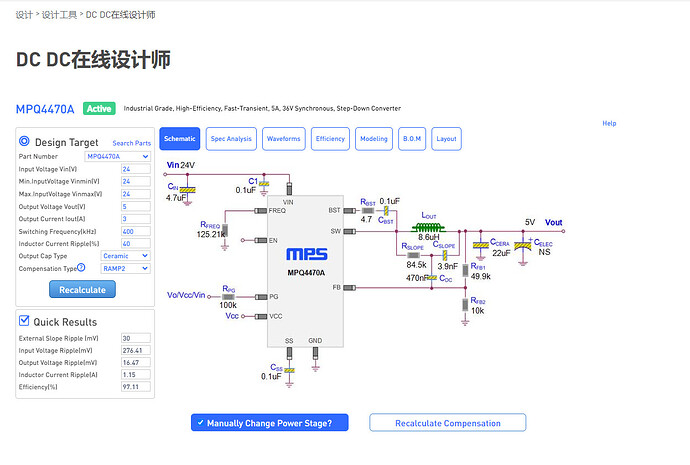The height and width of the screenshot is (465, 690).
Task: Open the Search Parts link
Action: click(132, 143)
